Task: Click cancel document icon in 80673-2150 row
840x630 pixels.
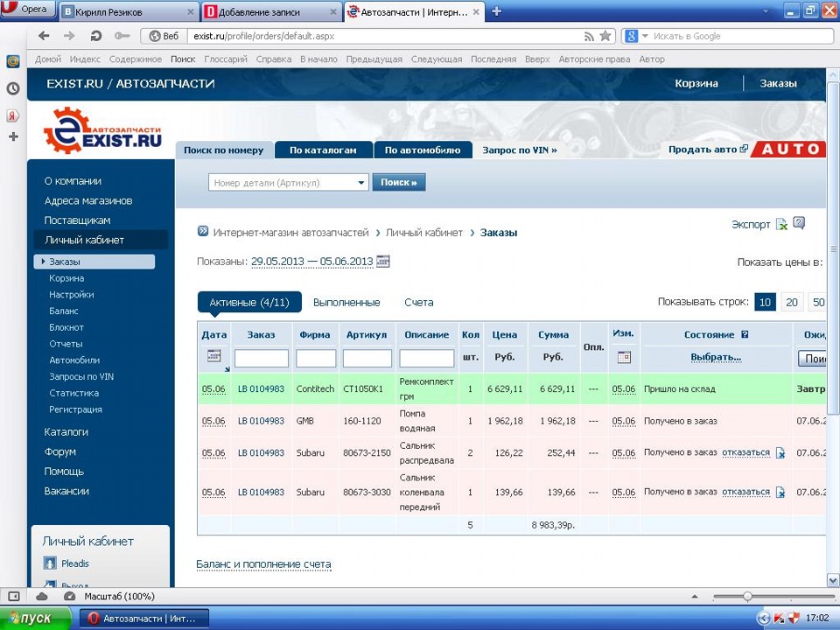Action: (780, 453)
